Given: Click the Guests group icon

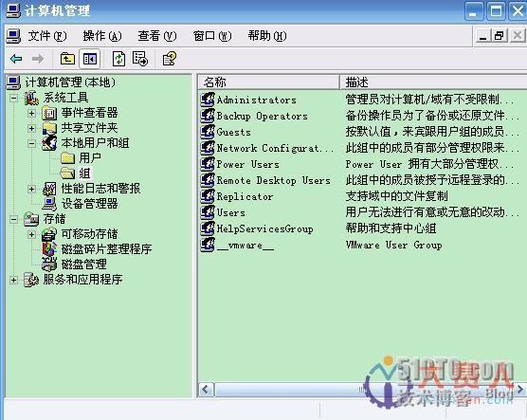Looking at the screenshot, I should pos(208,132).
